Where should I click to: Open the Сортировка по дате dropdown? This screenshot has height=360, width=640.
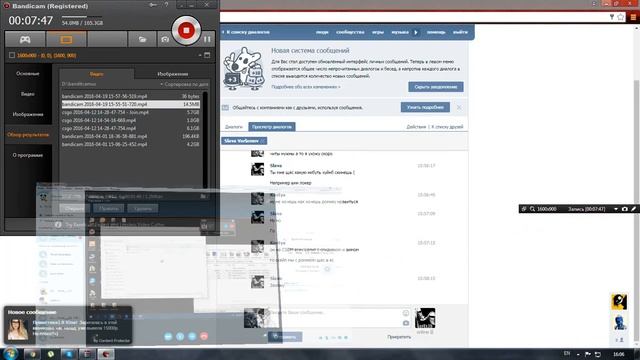pos(184,84)
